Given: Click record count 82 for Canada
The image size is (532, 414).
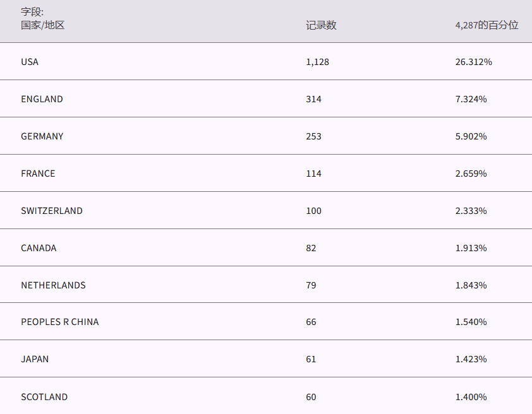Looking at the screenshot, I should [x=311, y=248].
